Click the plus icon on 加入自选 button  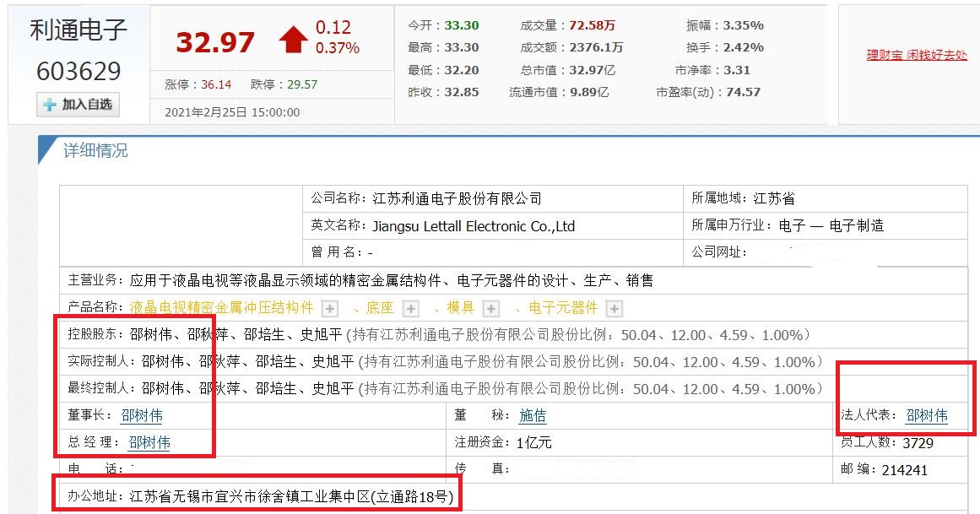pyautogui.click(x=48, y=105)
